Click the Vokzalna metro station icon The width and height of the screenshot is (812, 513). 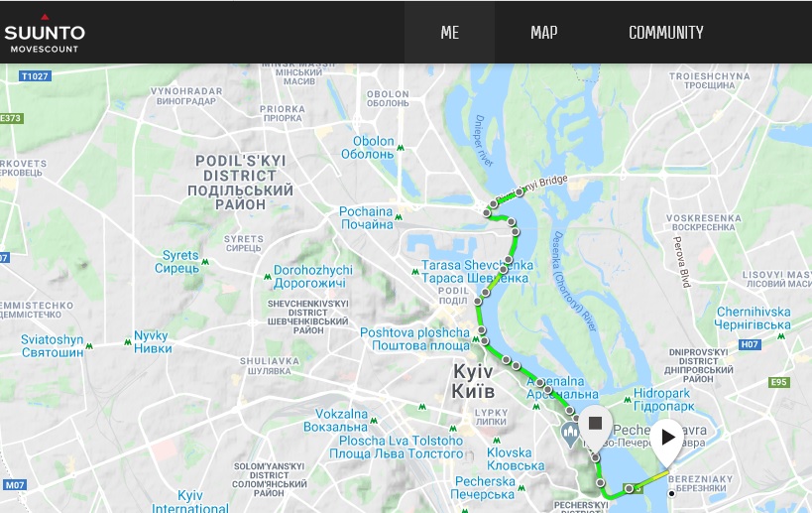(374, 421)
